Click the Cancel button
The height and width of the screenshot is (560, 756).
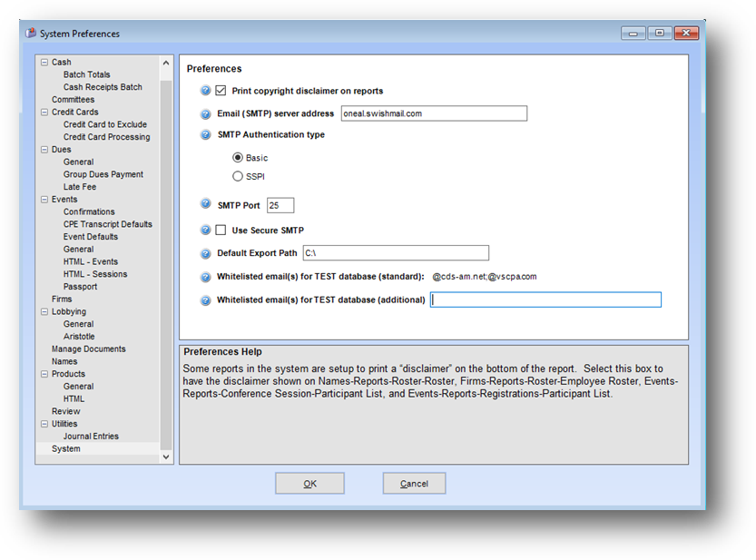[414, 484]
